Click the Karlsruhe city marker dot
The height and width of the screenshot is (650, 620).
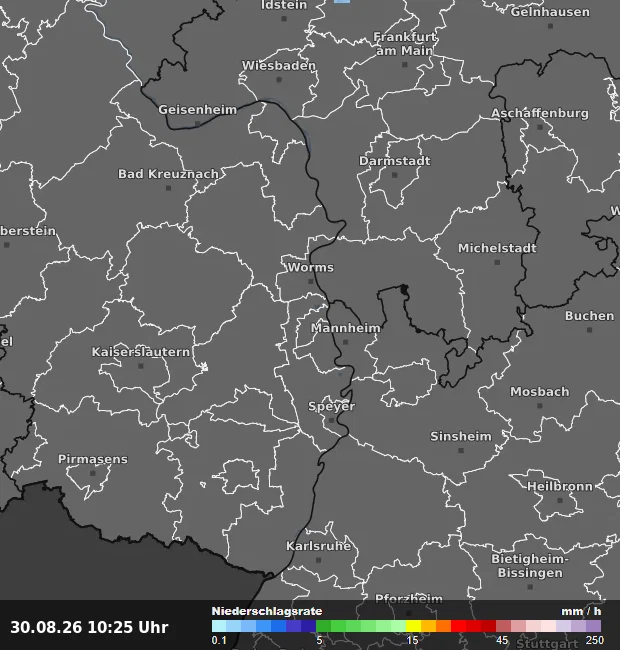(318, 560)
